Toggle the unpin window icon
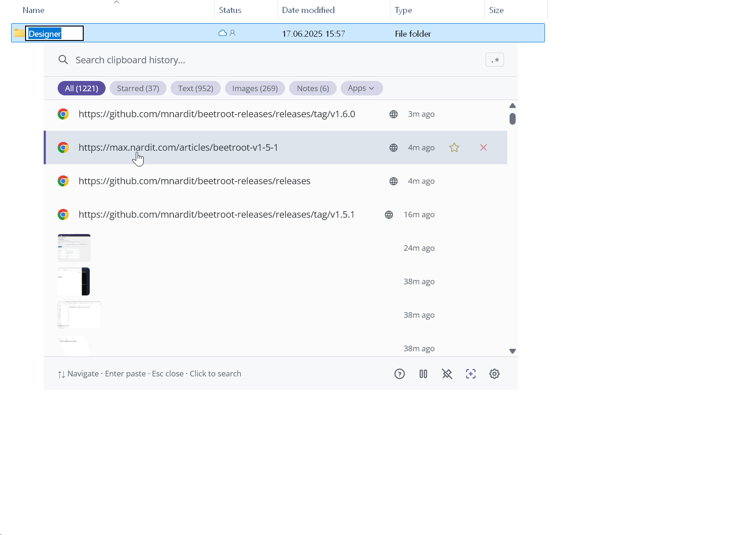756x535 pixels. point(447,374)
